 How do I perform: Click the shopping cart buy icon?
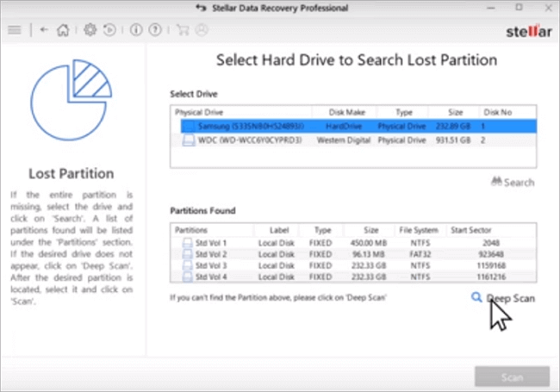click(183, 29)
